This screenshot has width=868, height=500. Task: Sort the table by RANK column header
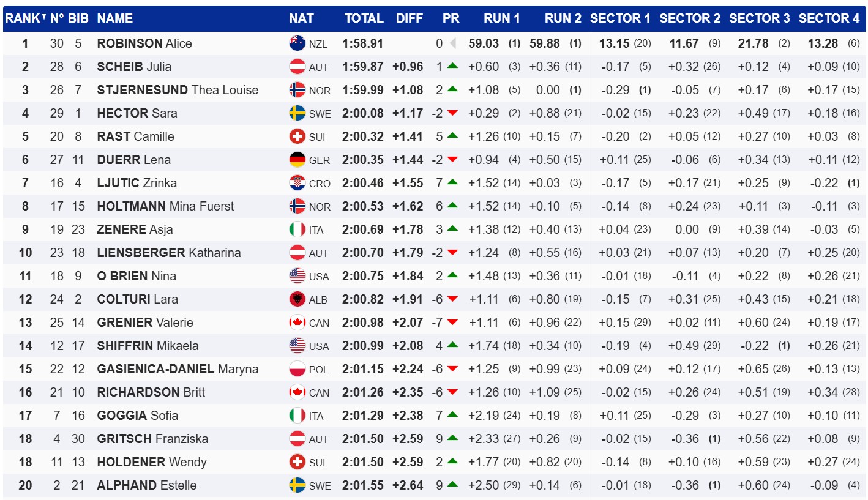pos(24,18)
